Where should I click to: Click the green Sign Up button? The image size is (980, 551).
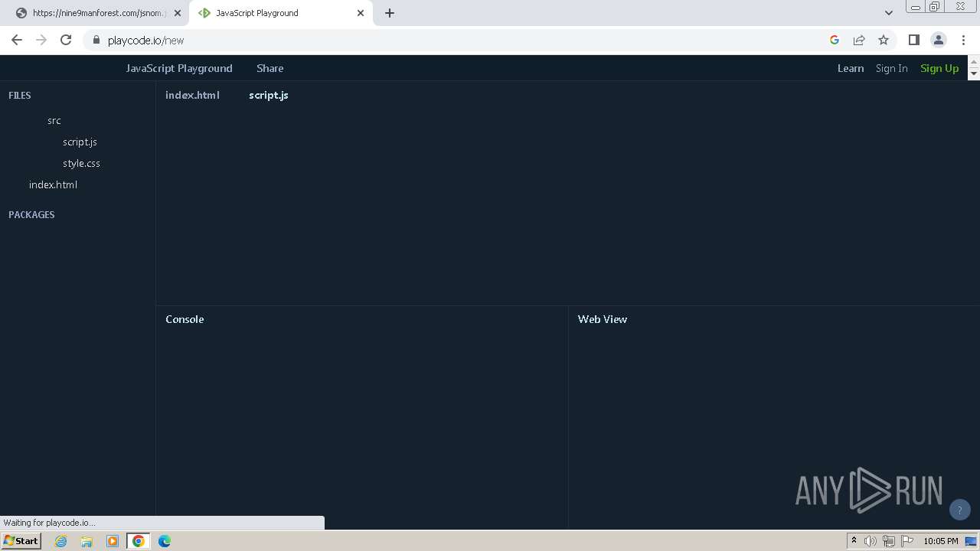939,68
